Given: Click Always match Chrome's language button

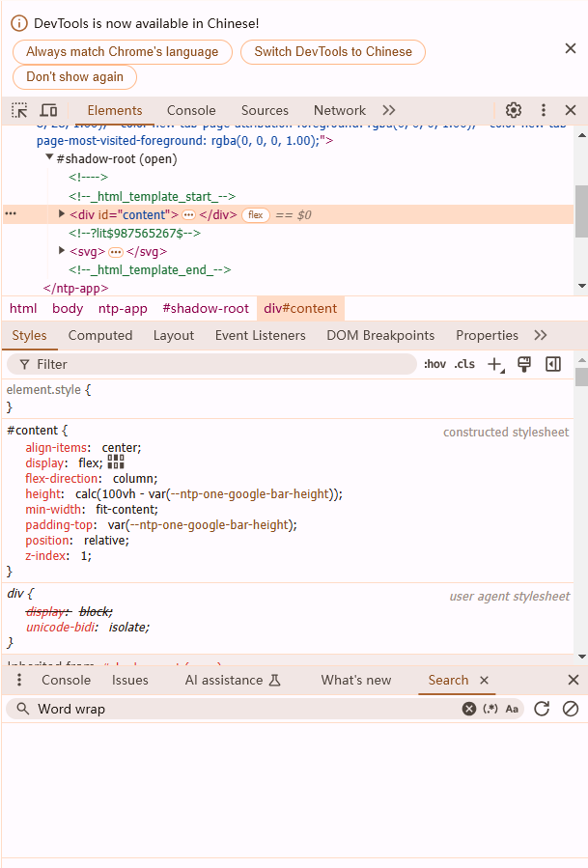Looking at the screenshot, I should point(123,51).
